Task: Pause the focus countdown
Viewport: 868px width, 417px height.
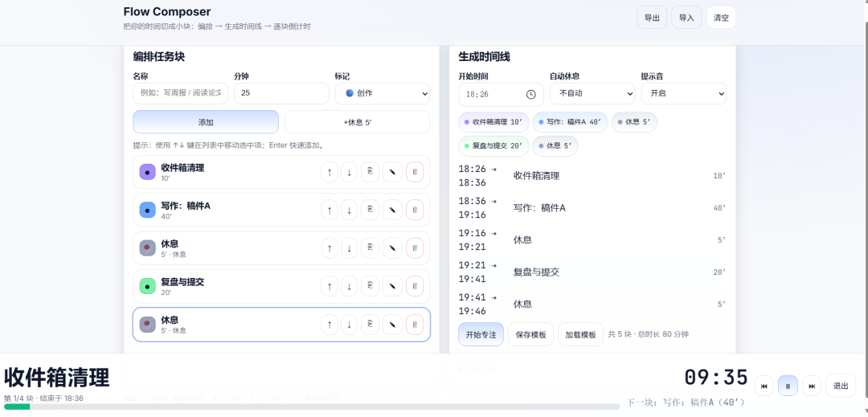Action: coord(788,386)
